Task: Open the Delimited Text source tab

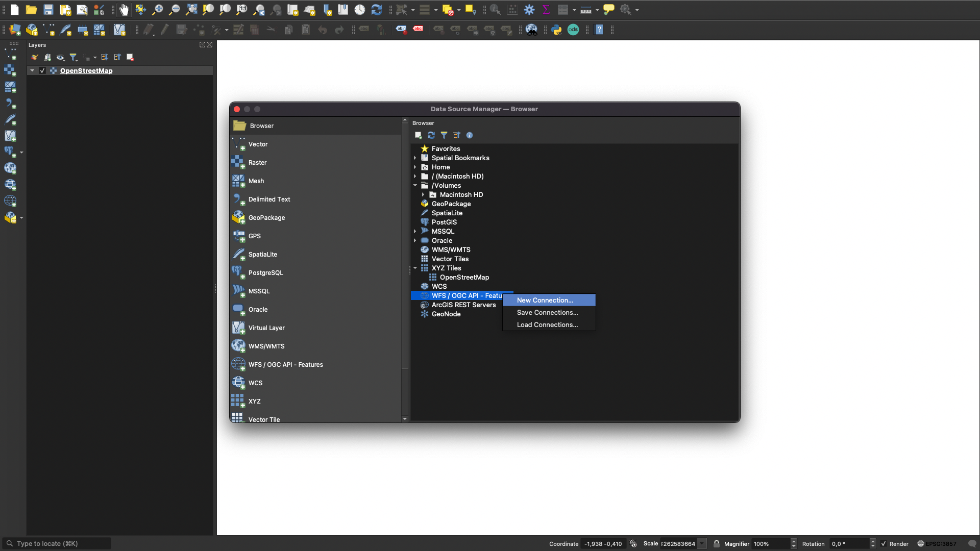Action: 269,199
